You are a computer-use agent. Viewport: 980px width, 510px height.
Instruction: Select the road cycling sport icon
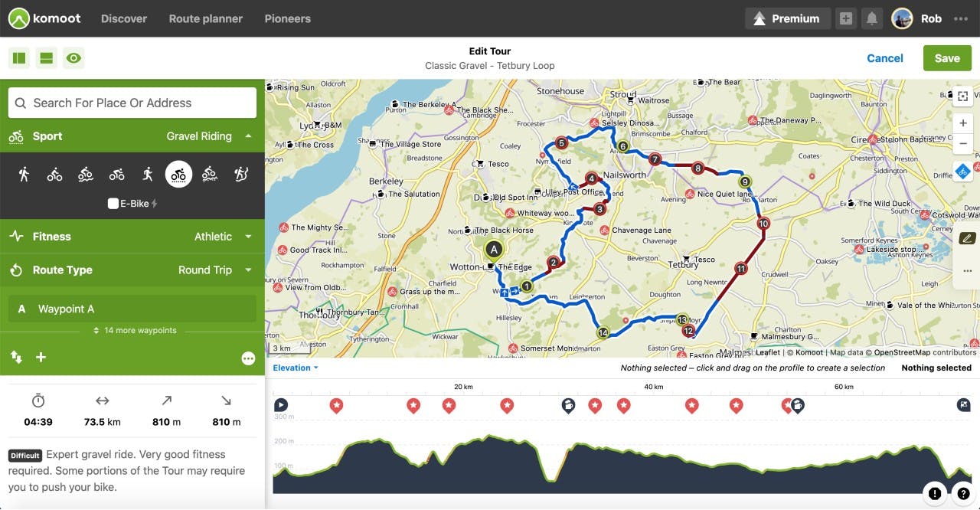116,174
